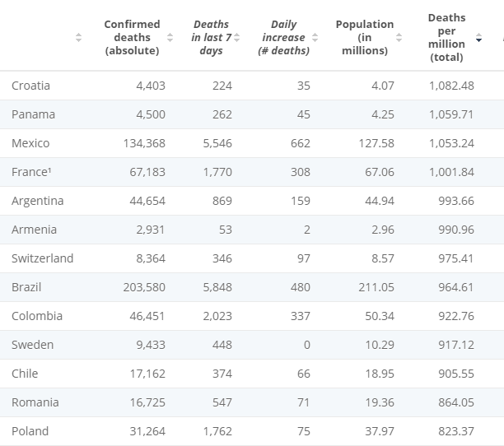Click Sweden's daily increase value of 0

pos(306,345)
